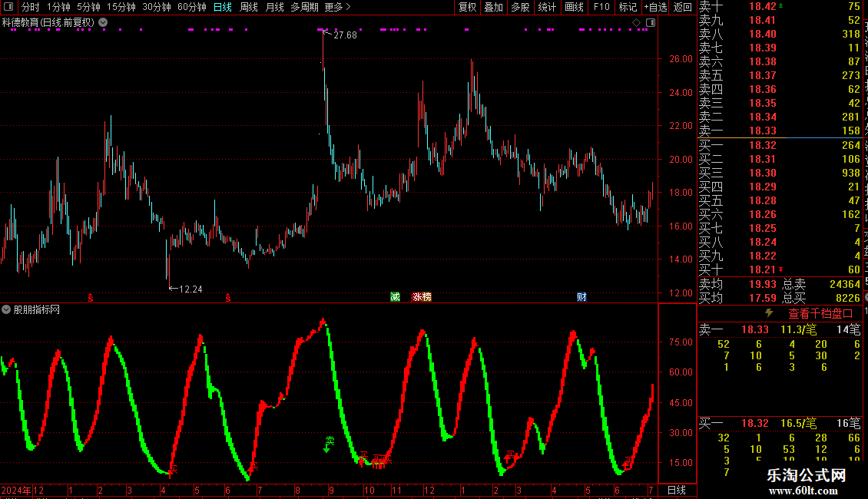Open F10 company information

coord(601,7)
